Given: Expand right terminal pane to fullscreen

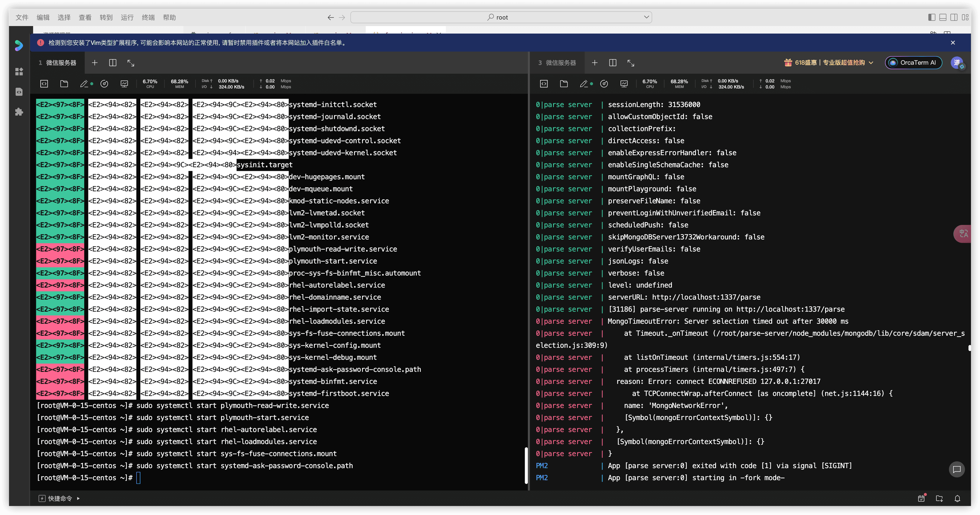Looking at the screenshot, I should click(x=630, y=63).
